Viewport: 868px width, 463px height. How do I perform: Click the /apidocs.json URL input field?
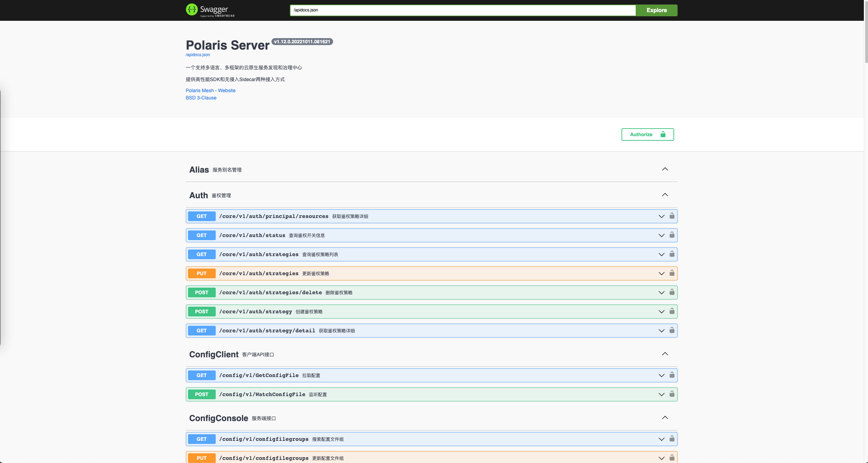click(x=463, y=10)
